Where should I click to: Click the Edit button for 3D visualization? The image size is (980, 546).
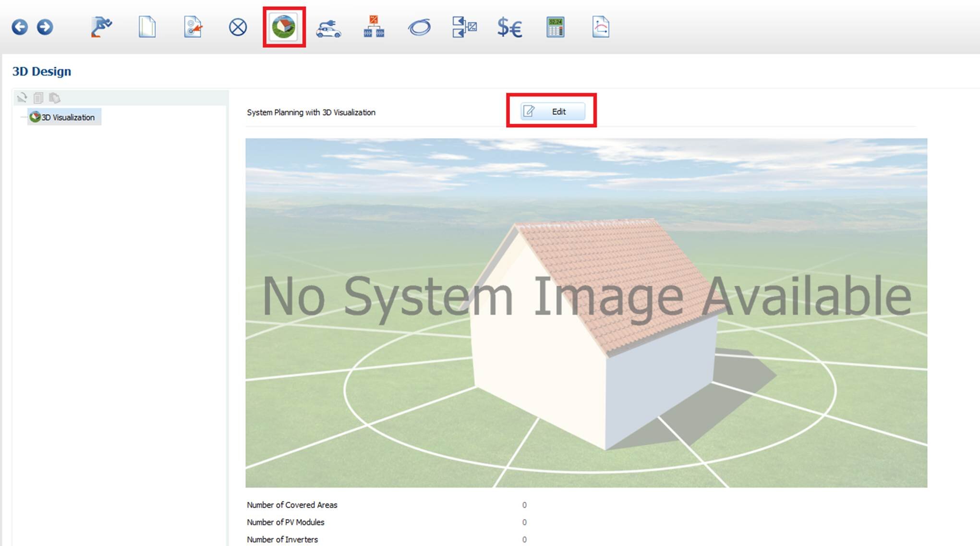tap(553, 111)
